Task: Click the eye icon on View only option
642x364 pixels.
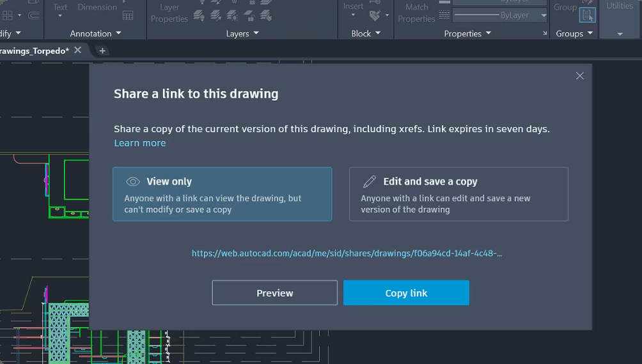Action: click(133, 181)
